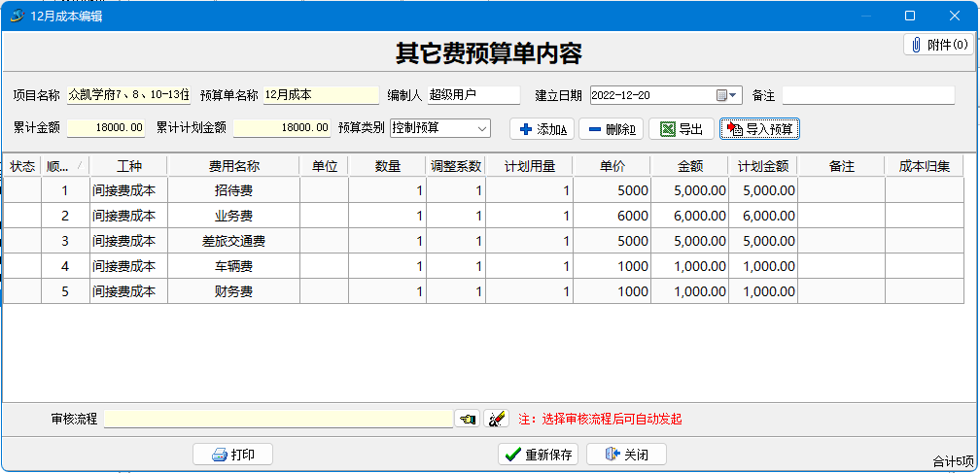This screenshot has width=980, height=473.
Task: Click the 计划金额 column header
Action: click(762, 166)
